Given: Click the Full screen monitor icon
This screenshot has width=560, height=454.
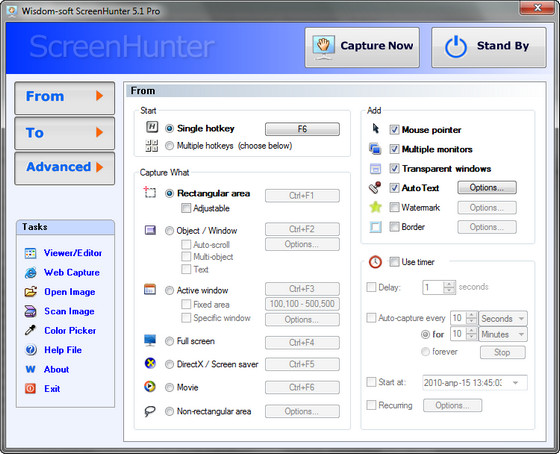Looking at the screenshot, I should click(x=150, y=340).
